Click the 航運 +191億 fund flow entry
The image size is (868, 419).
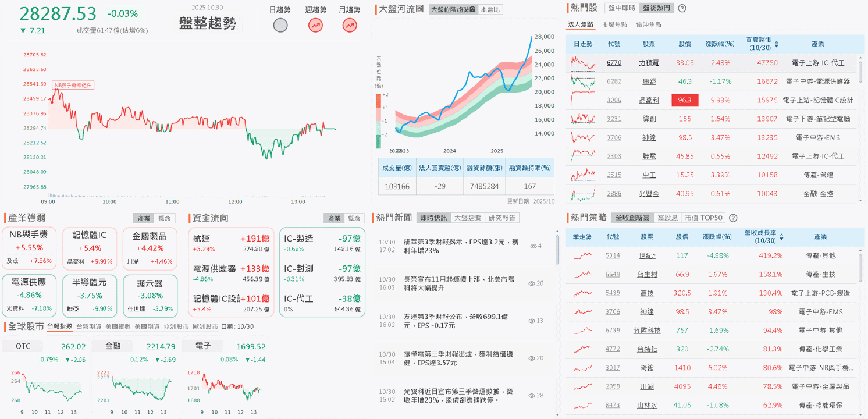(x=231, y=243)
